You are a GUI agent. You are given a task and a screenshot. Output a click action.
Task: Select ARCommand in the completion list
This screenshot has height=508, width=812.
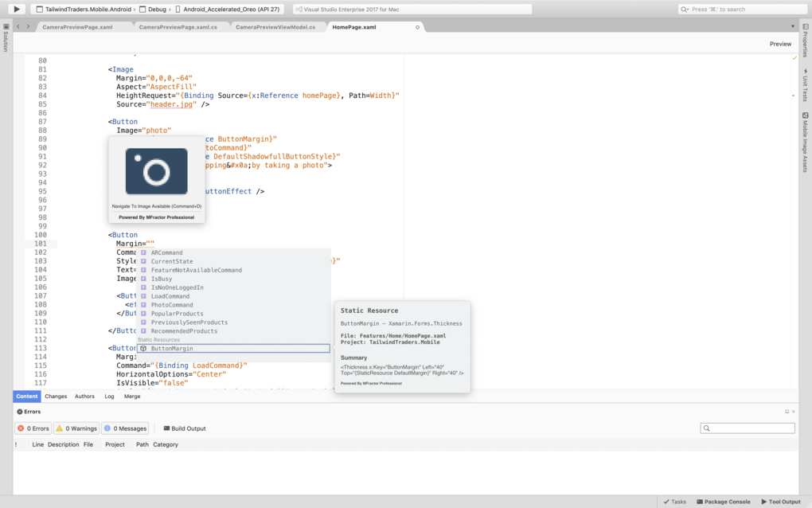tap(233, 252)
